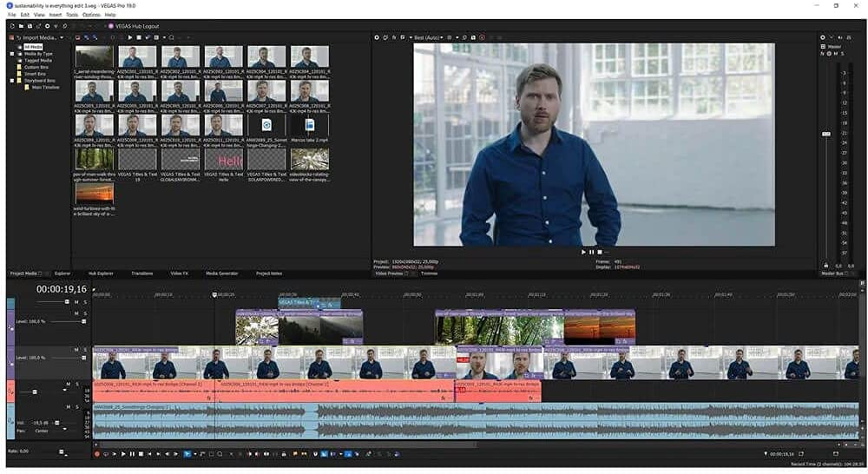Stop the video in the preview window
The image size is (868, 474).
pyautogui.click(x=600, y=252)
